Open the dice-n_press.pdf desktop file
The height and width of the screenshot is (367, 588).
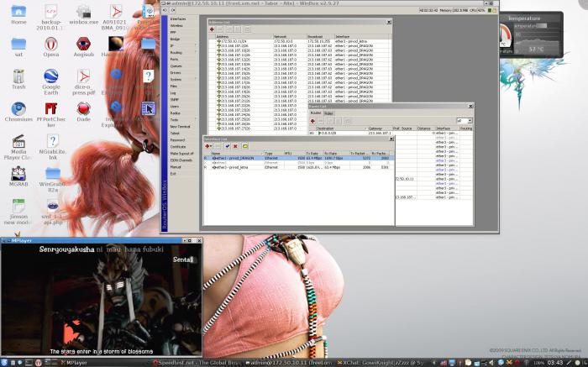[x=83, y=82]
